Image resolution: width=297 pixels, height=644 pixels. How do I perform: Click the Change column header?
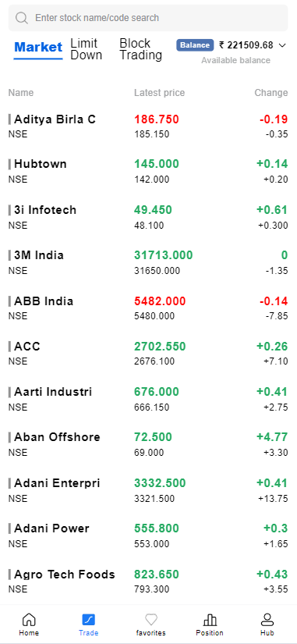coord(271,93)
